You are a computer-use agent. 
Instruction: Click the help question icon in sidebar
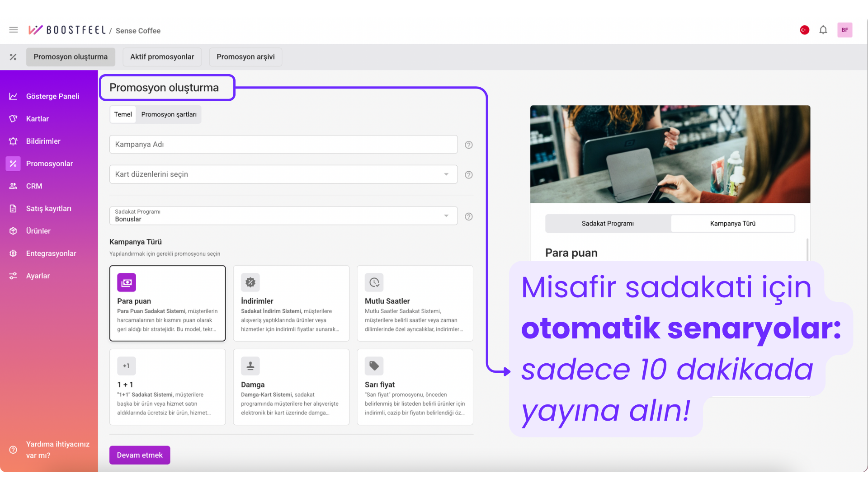(x=13, y=450)
